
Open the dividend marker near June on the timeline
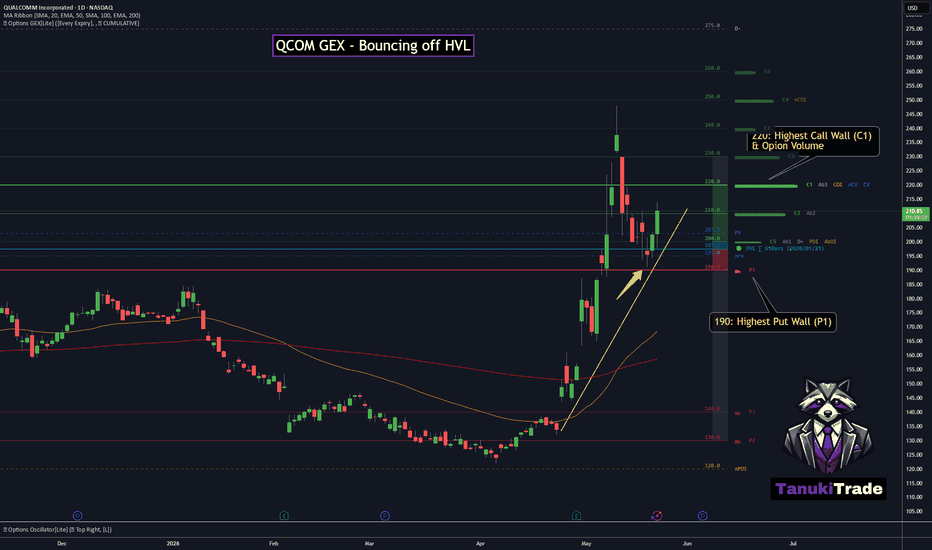(703, 516)
